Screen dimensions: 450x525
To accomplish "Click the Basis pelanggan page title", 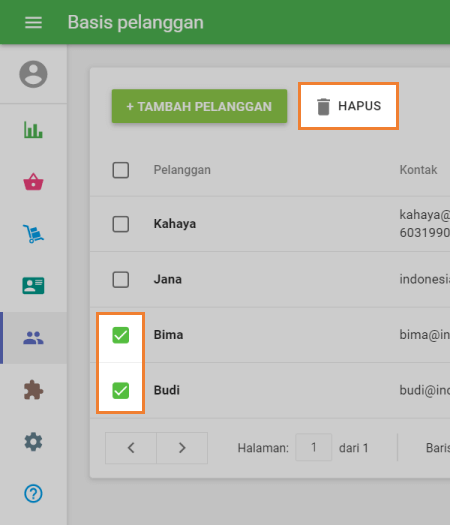I will coord(136,23).
